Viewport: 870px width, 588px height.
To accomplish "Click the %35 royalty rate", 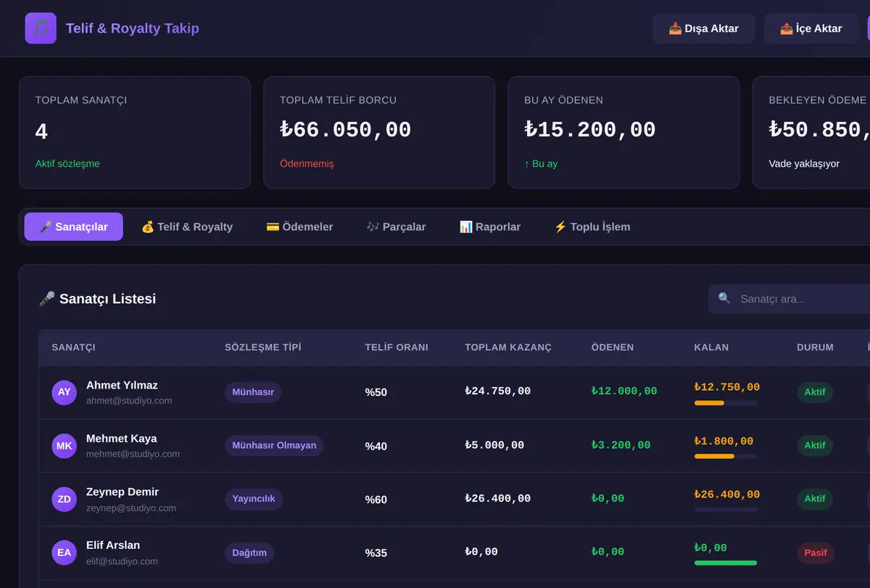I will coord(376,553).
